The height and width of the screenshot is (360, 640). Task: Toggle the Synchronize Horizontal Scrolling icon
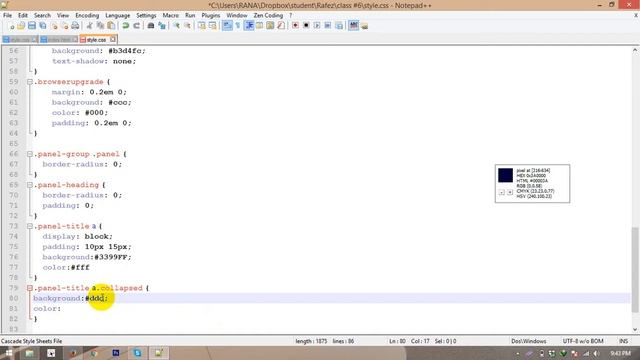pos(212,26)
